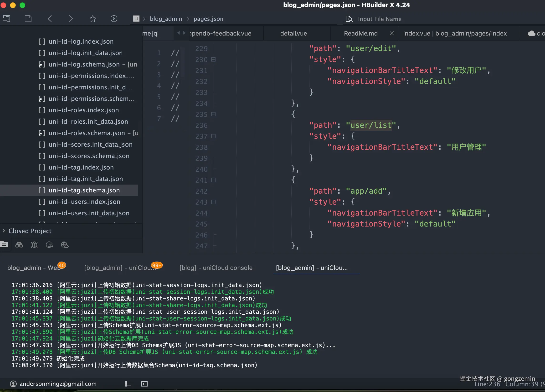The height and width of the screenshot is (392, 545).
Task: Open the binoculars search panel icon
Action: pos(19,245)
